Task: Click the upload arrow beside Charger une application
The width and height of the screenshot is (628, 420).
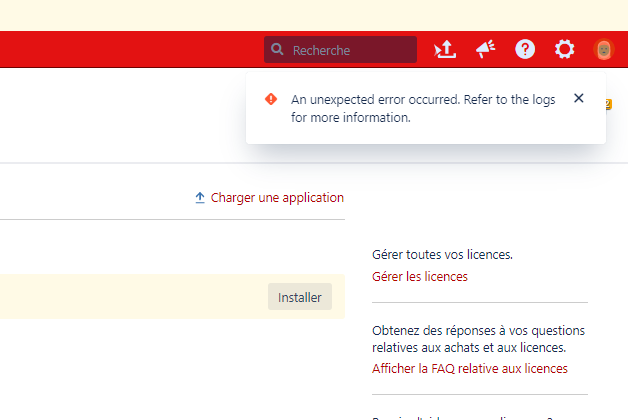Action: 200,198
